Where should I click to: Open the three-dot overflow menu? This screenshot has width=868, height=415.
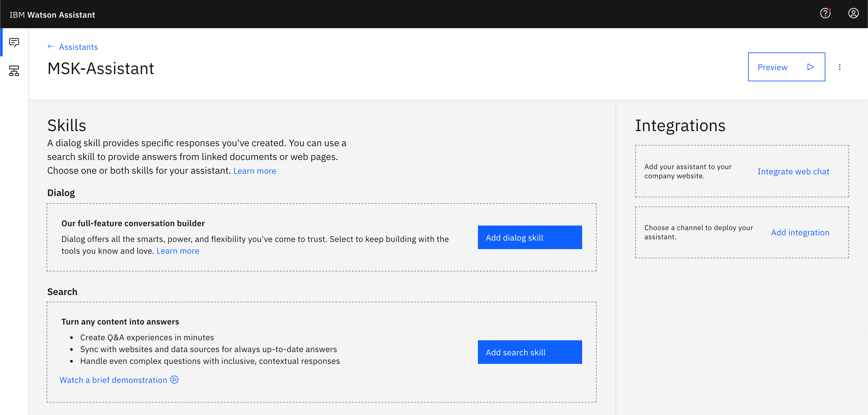840,67
